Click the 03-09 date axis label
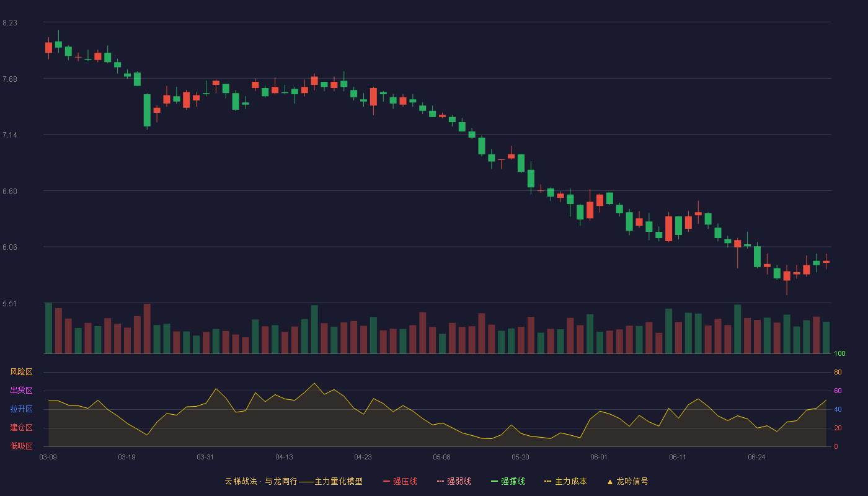 [x=48, y=457]
